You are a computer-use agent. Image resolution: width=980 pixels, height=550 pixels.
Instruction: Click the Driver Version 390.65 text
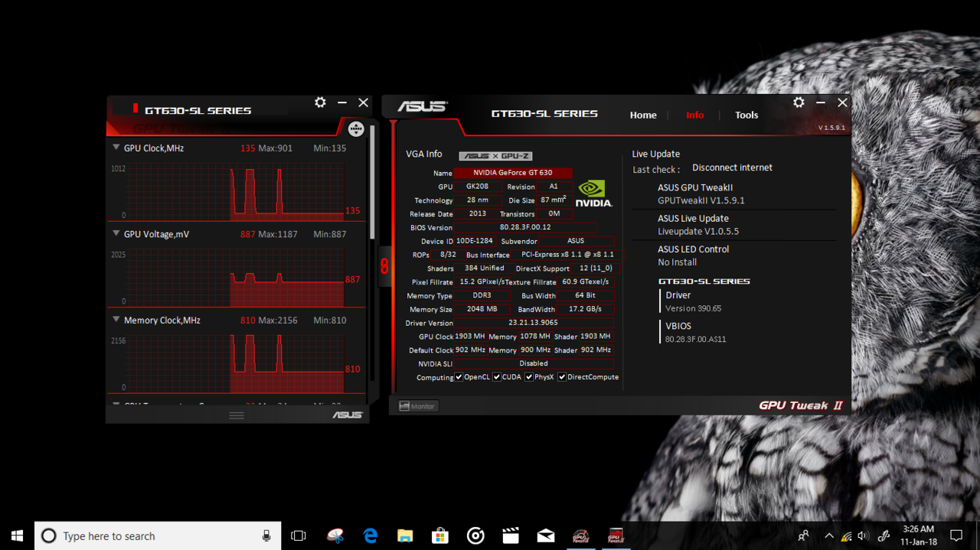click(x=693, y=308)
